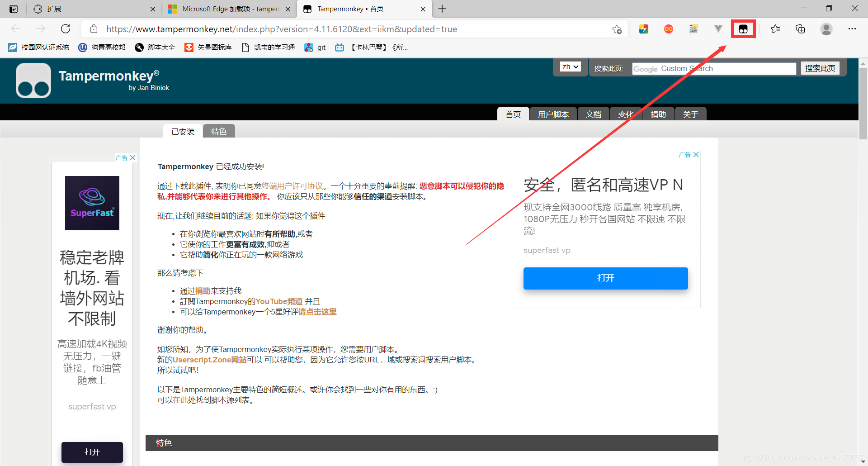Click the 捐助 link in the support list
The width and height of the screenshot is (868, 466).
(x=203, y=291)
